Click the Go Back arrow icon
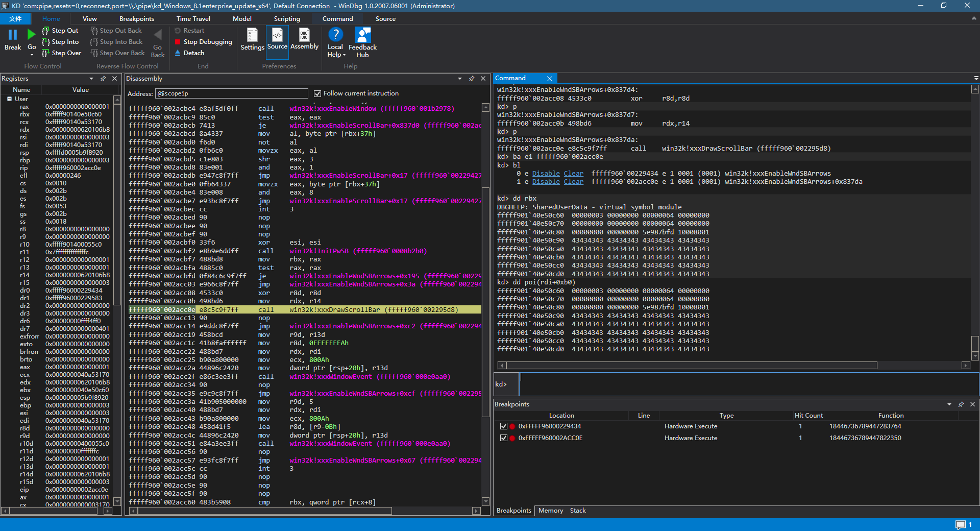Image resolution: width=980 pixels, height=531 pixels. click(x=158, y=35)
